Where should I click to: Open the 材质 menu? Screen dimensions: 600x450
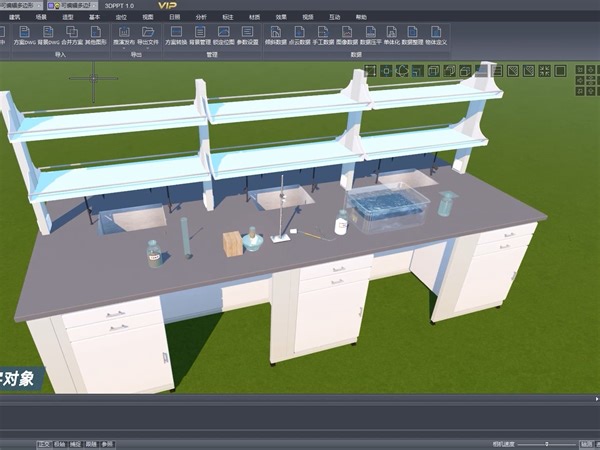click(x=254, y=17)
